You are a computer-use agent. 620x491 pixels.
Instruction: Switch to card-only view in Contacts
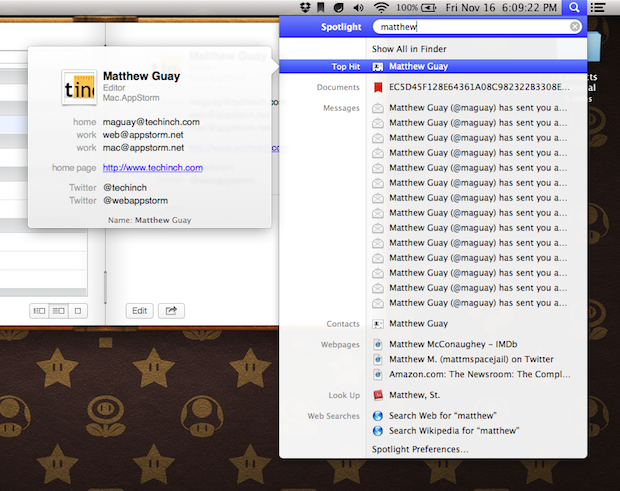pyautogui.click(x=78, y=311)
